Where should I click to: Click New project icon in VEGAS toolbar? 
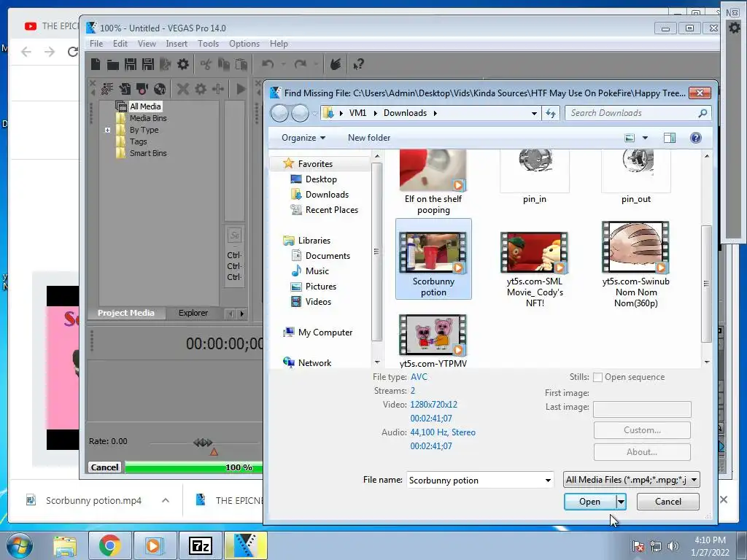coord(96,64)
